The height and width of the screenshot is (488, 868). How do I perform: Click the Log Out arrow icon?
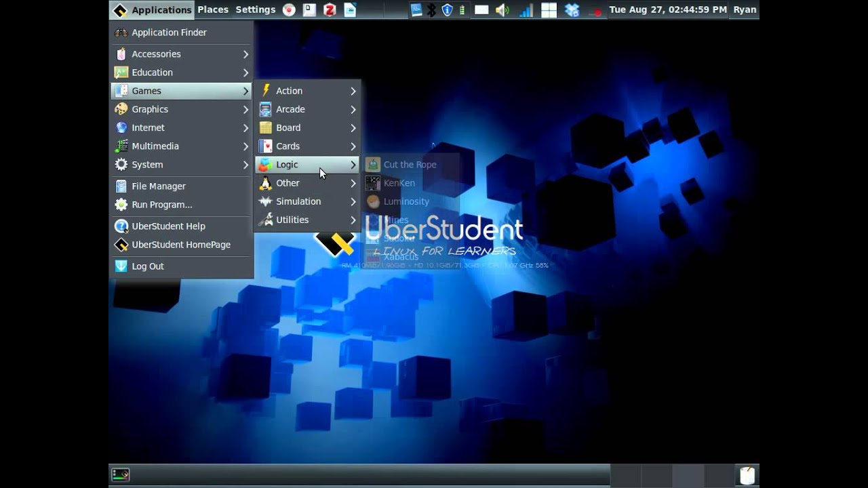[121, 266]
